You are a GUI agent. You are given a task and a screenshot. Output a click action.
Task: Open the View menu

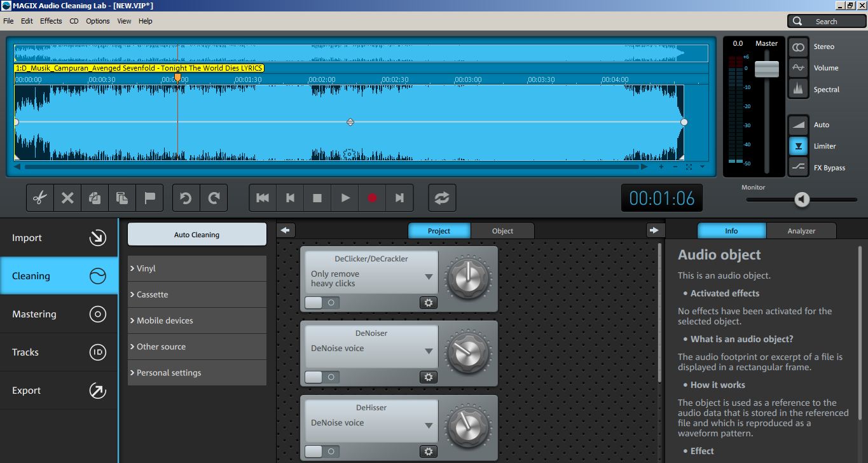124,21
